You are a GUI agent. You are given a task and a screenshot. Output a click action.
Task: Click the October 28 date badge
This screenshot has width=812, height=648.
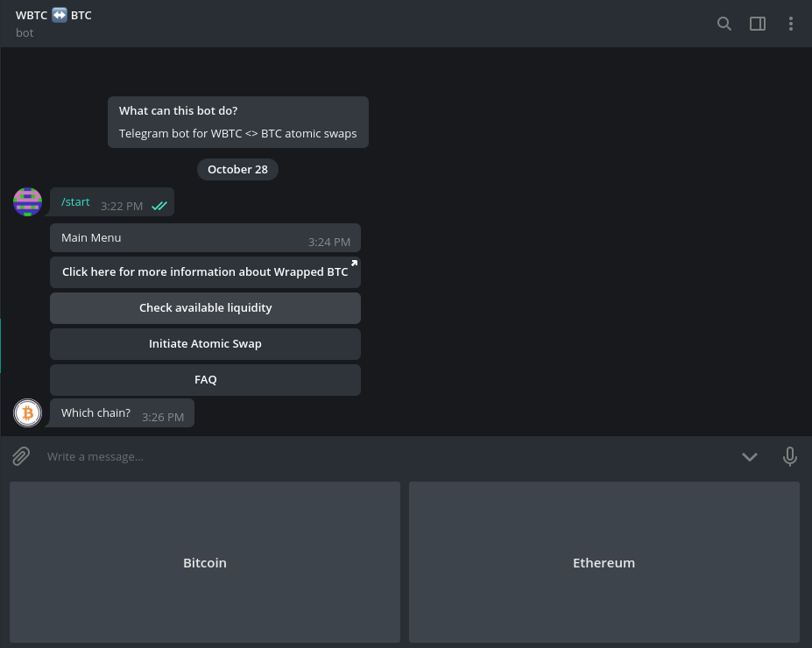click(237, 169)
